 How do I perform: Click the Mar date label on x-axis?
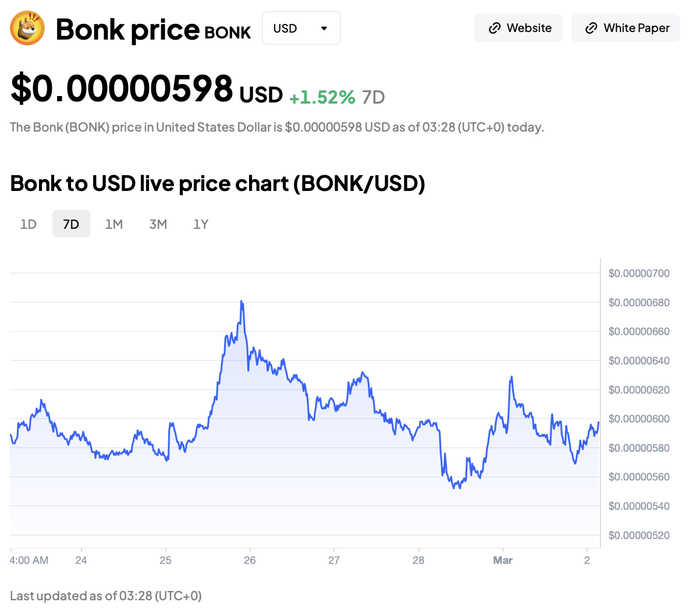pos(503,560)
